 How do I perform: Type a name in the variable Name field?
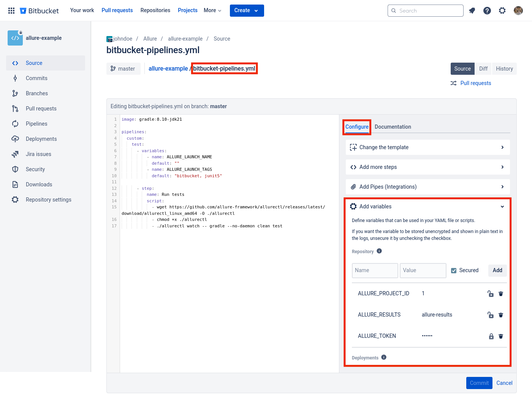tap(375, 270)
